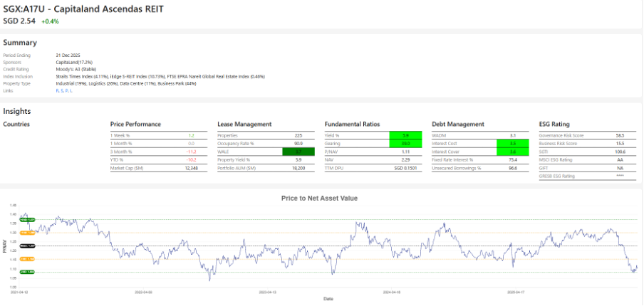
Task: Click the 'Price to Net Asset Value' chart title
Action: [320, 198]
